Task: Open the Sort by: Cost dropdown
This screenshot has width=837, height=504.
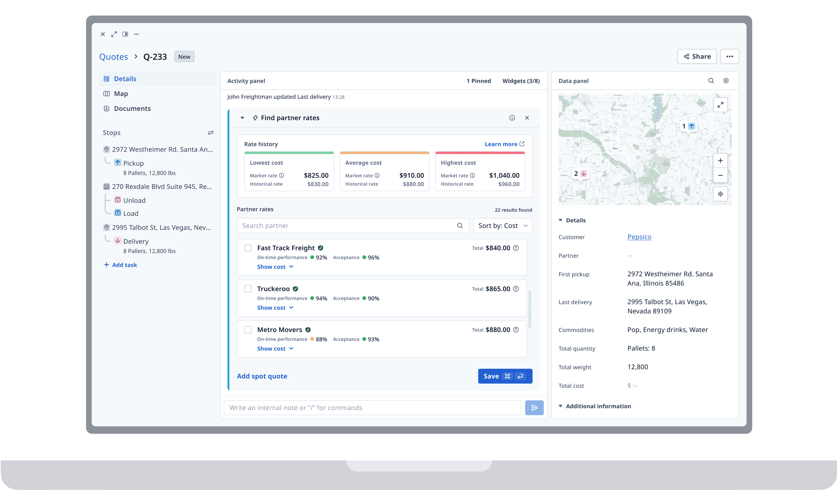Action: click(502, 226)
